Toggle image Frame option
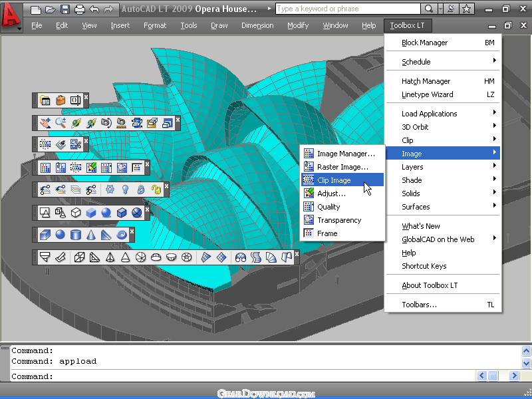The width and height of the screenshot is (532, 399). (x=327, y=233)
